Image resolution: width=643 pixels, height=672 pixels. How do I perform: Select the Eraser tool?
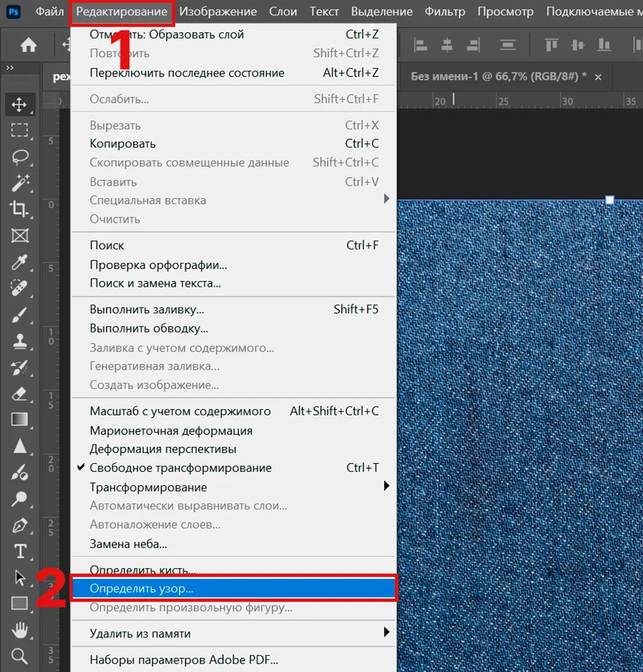tap(19, 394)
